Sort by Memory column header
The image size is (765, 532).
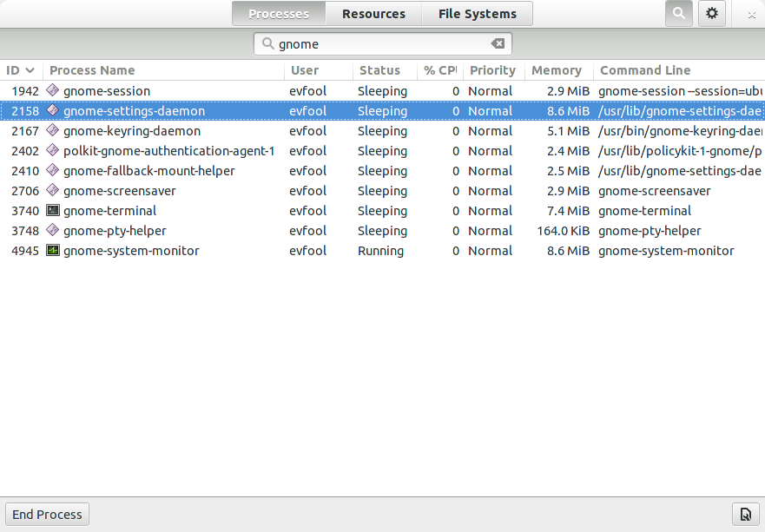pyautogui.click(x=559, y=70)
